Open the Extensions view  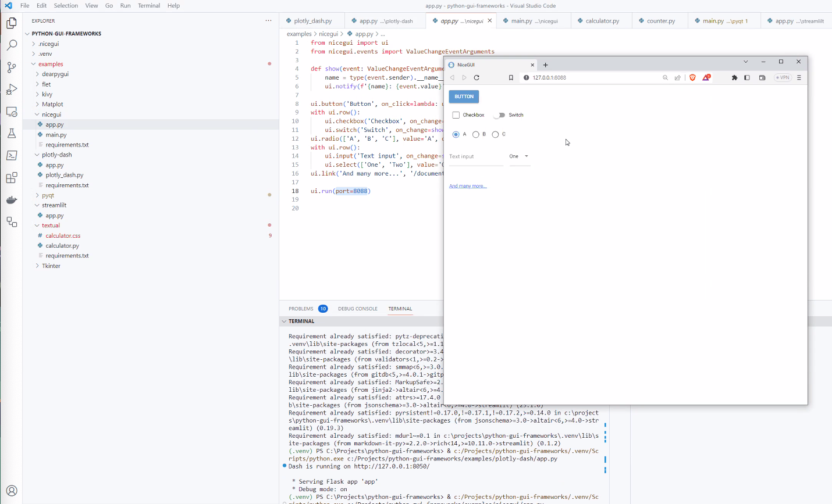point(12,178)
